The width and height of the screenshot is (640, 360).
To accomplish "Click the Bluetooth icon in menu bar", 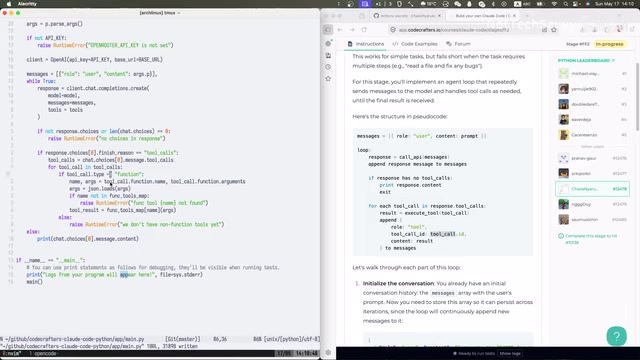I will (x=493, y=4).
